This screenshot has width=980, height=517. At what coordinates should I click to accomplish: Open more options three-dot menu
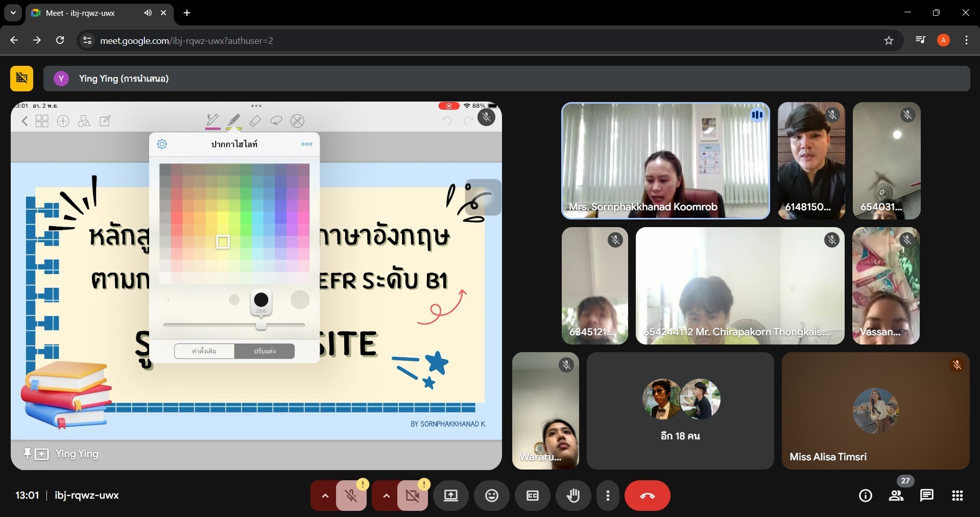(608, 496)
